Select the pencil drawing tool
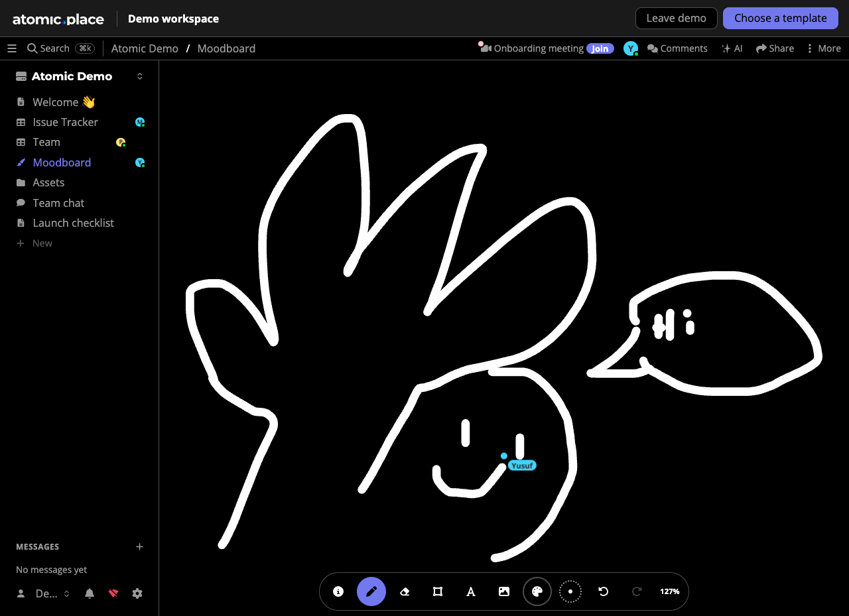849x616 pixels. click(x=371, y=591)
